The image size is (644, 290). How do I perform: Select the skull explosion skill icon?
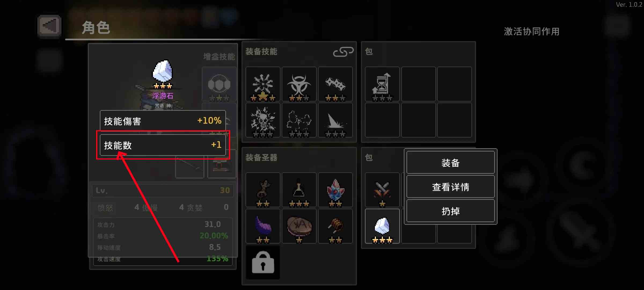(263, 120)
